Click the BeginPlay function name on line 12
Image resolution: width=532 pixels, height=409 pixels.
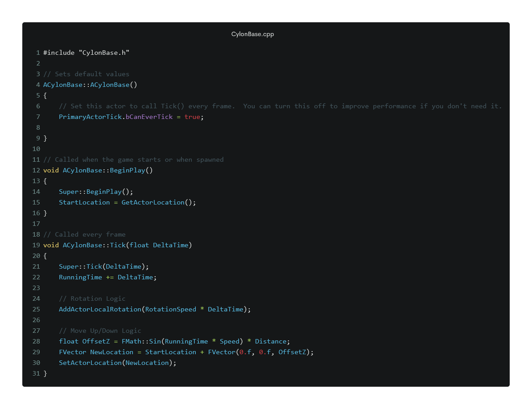(128, 170)
